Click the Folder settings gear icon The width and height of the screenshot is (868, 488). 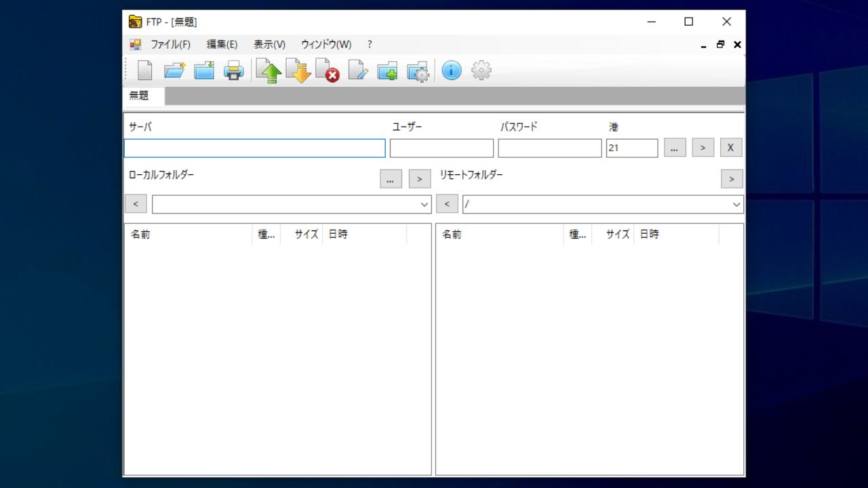coord(418,70)
